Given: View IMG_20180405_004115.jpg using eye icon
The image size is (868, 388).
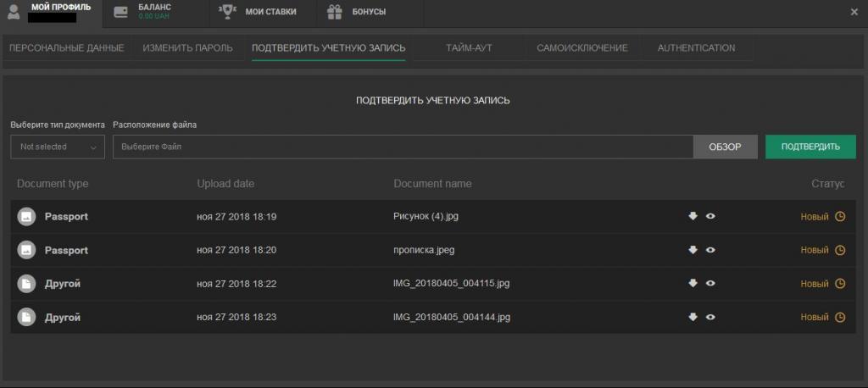Looking at the screenshot, I should coord(710,283).
